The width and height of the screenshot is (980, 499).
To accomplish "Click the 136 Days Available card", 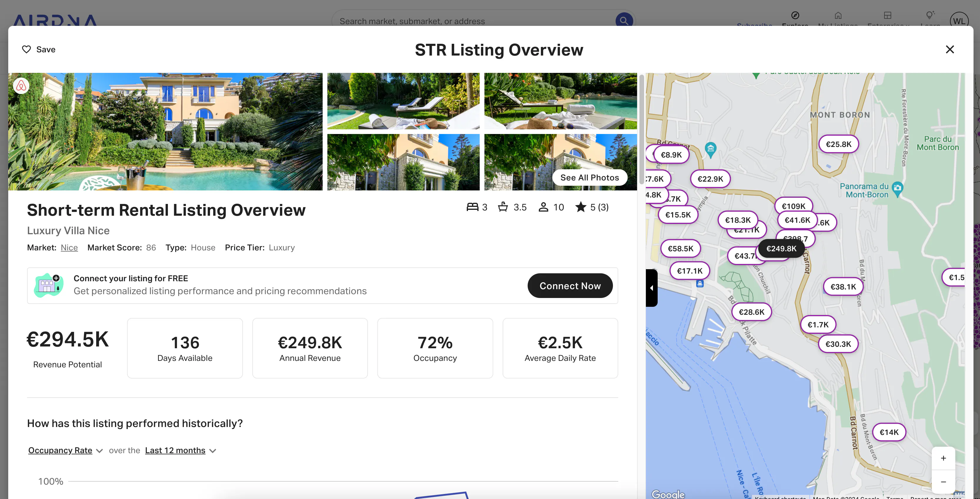I will 185,348.
